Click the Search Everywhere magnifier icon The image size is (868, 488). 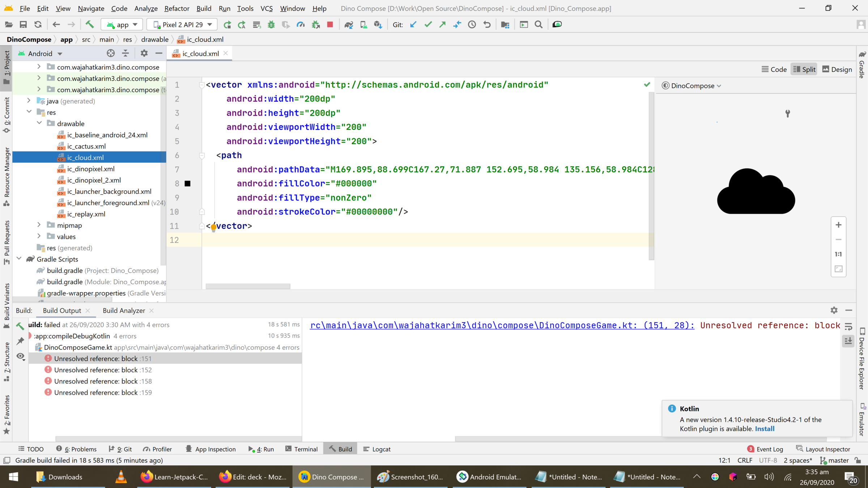pyautogui.click(x=539, y=24)
